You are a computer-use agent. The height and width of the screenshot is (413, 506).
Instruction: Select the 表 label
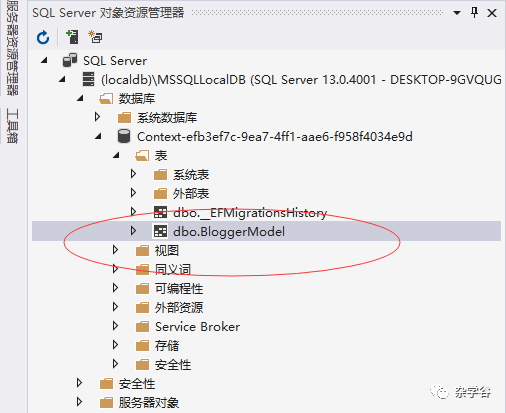(161, 156)
